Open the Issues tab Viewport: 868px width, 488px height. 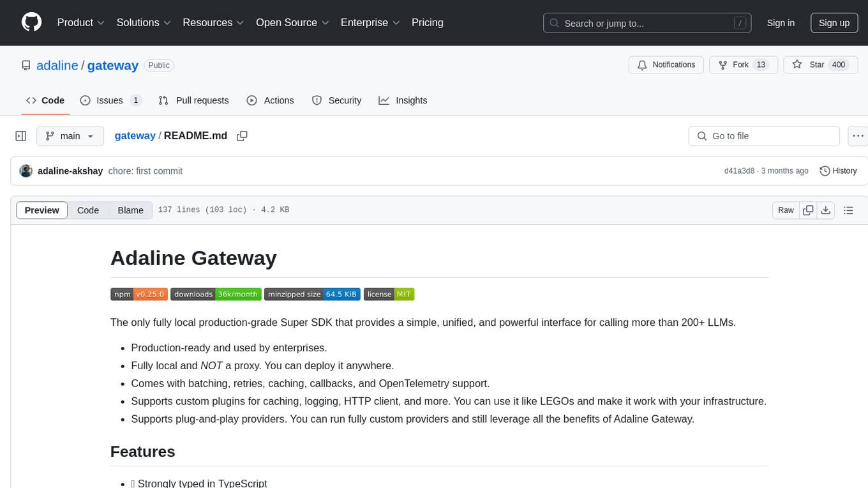(x=110, y=100)
